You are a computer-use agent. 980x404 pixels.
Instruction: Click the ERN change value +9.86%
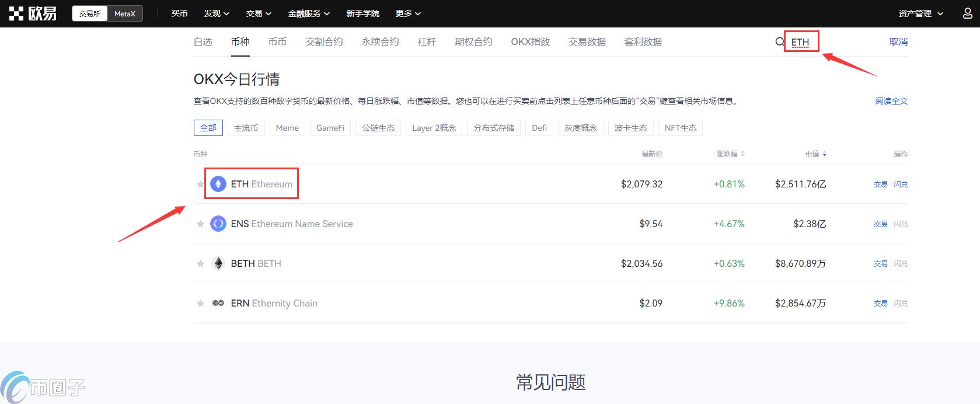(x=729, y=304)
